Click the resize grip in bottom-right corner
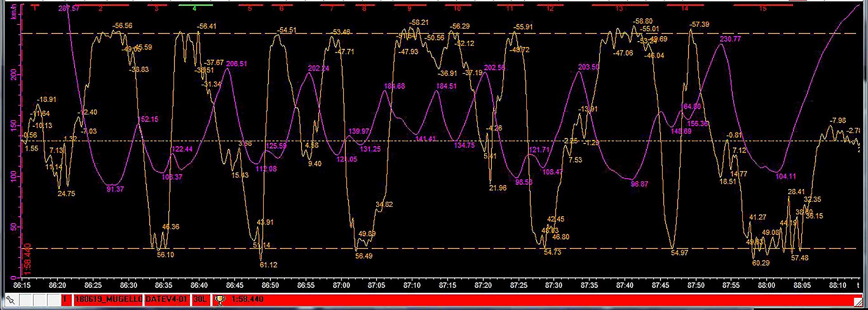Screen dimensions: 868x310 pyautogui.click(x=858, y=301)
